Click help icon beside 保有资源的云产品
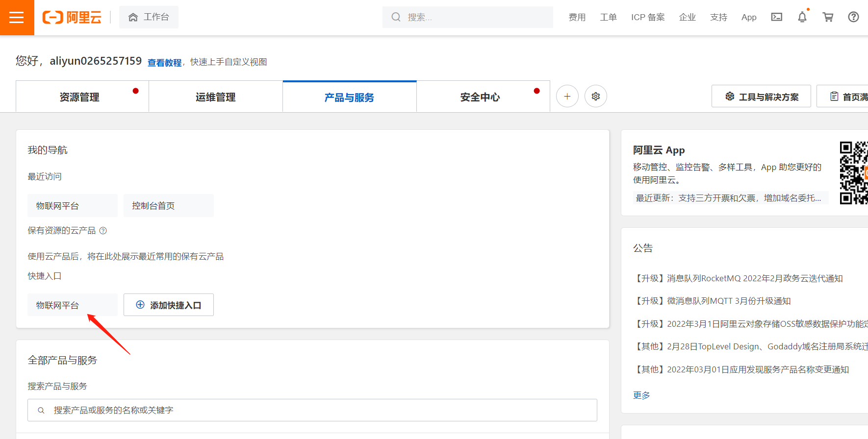The width and height of the screenshot is (868, 439). (x=103, y=230)
